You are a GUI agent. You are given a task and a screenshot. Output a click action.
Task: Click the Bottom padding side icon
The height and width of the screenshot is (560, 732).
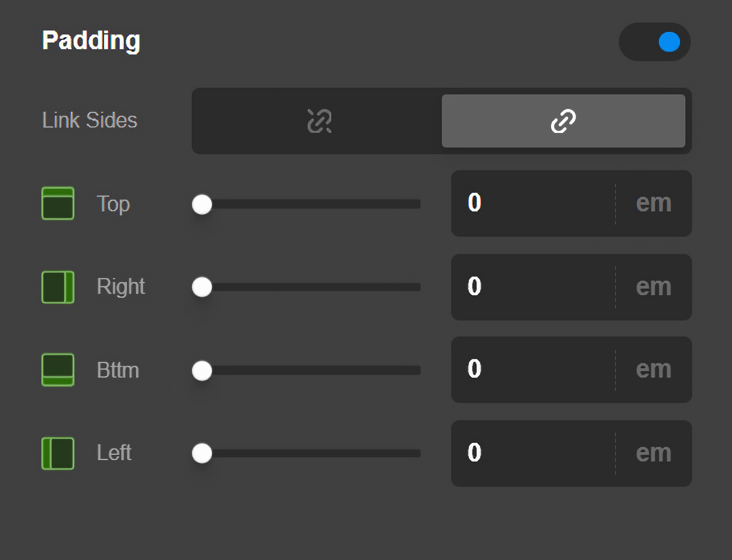point(58,370)
